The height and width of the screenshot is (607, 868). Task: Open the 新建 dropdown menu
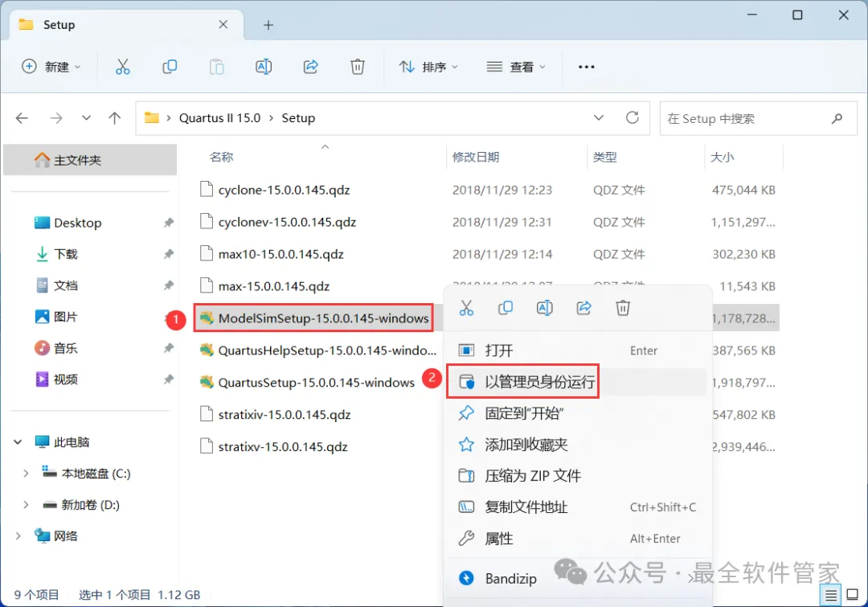point(51,67)
